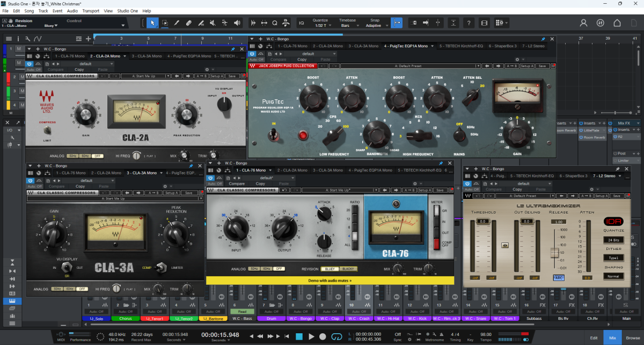Switch to 6 - ShaperBox 3 tab in PuigTec window
The width and height of the screenshot is (644, 345).
[502, 46]
